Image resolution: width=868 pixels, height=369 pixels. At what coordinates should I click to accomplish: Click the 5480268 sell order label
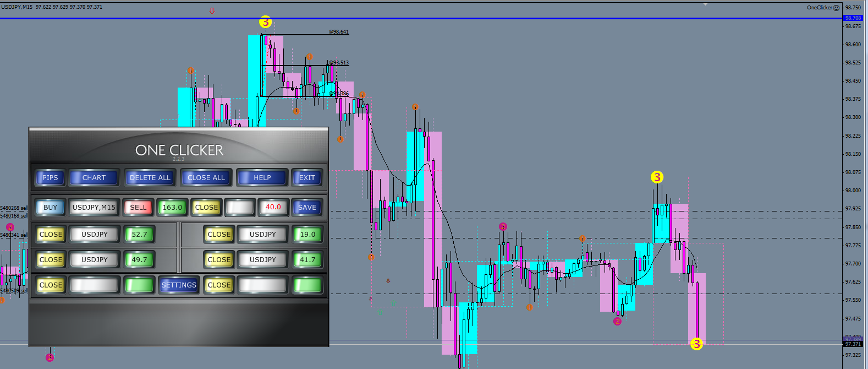(x=14, y=208)
